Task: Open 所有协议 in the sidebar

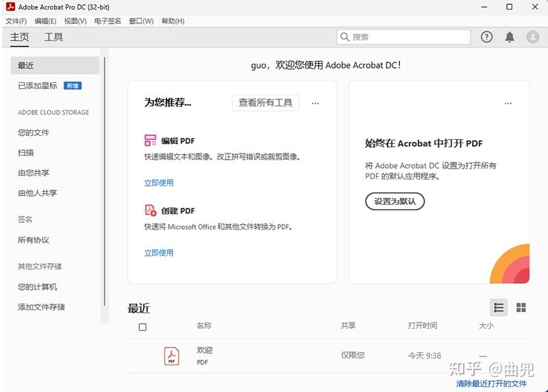Action: click(x=34, y=240)
